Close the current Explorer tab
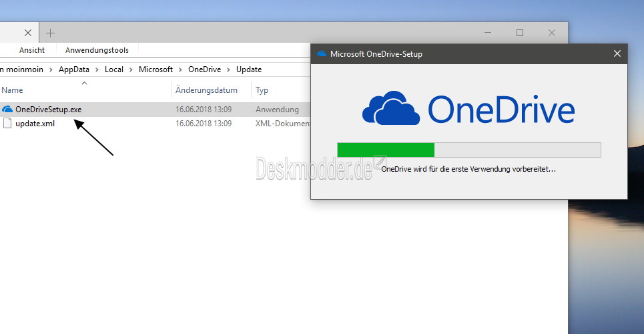644x334 pixels. coord(28,33)
